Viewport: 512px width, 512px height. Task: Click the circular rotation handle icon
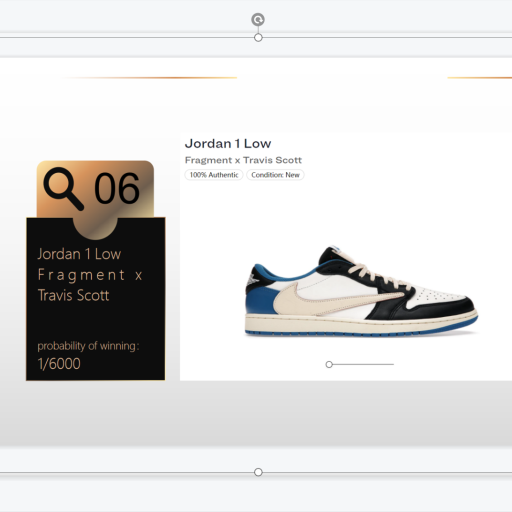[258, 20]
